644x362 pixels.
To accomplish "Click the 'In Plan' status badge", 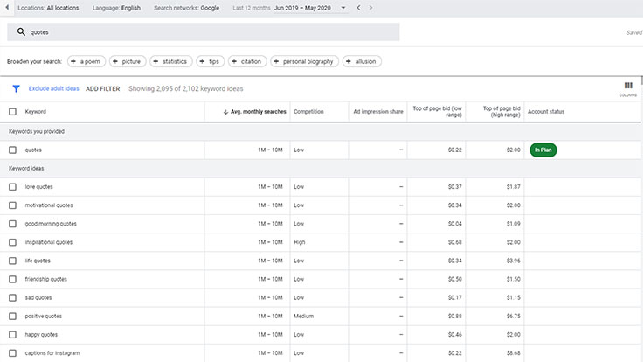I will click(543, 150).
